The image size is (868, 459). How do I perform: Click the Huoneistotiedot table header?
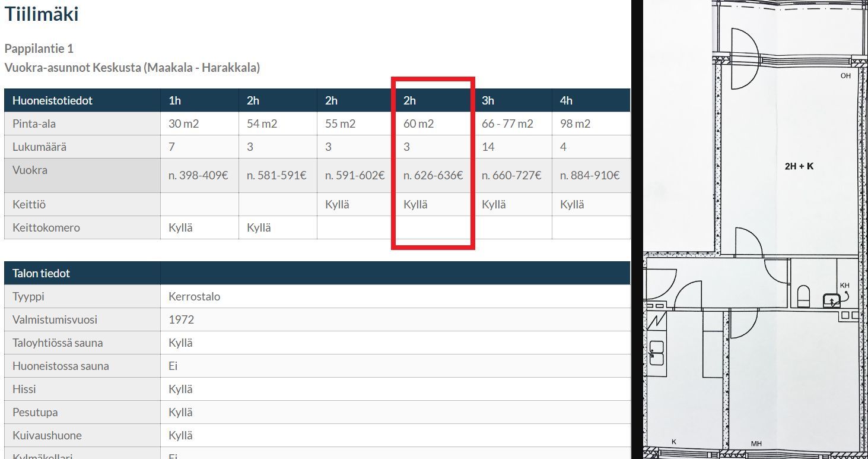tap(52, 100)
